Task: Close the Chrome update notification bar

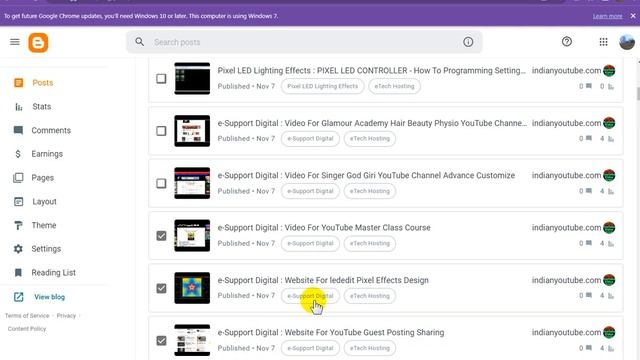Action: click(633, 16)
